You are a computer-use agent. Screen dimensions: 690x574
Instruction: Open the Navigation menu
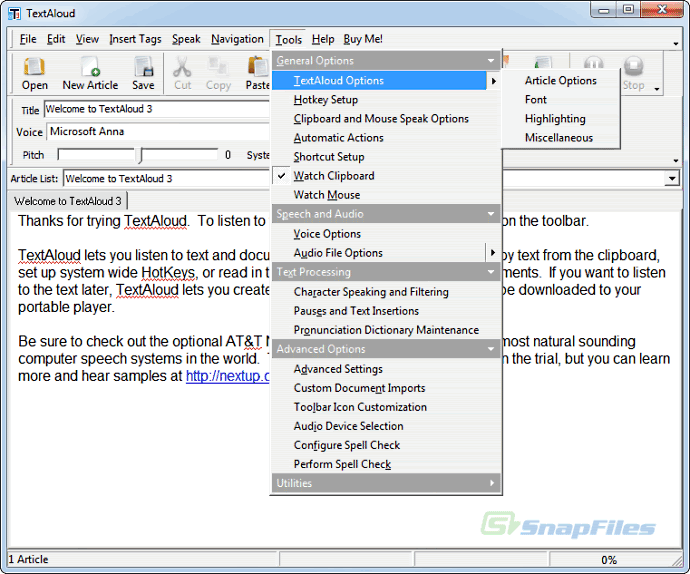(237, 39)
